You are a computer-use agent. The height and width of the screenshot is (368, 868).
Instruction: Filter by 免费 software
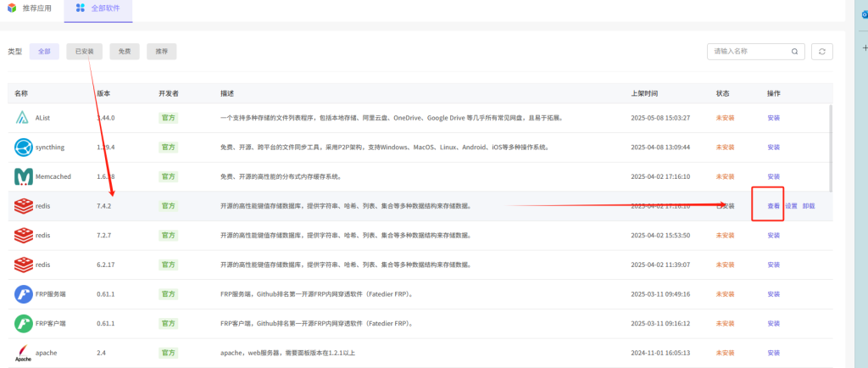tap(125, 52)
